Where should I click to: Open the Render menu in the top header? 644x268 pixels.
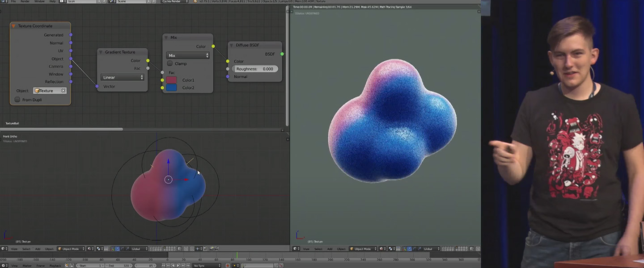[x=24, y=2]
